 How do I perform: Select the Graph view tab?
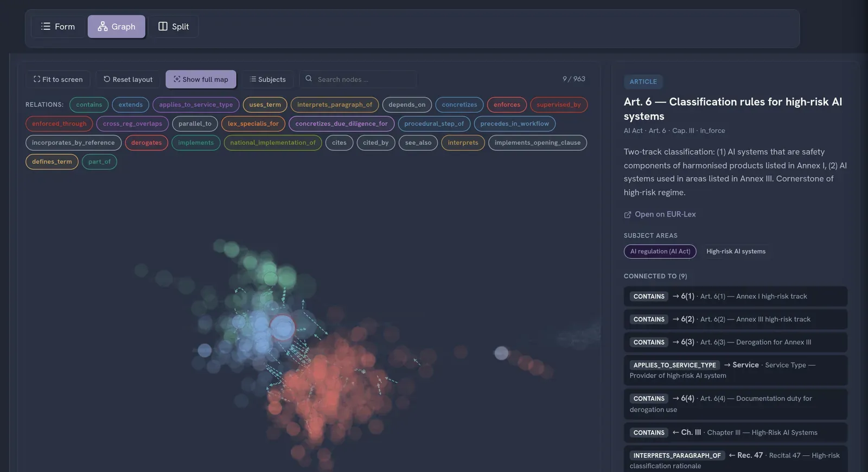pos(116,27)
